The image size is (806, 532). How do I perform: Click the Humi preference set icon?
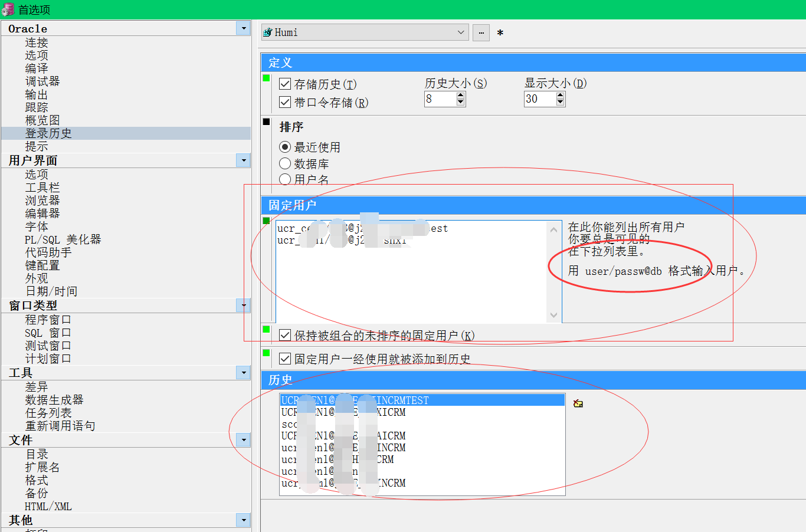click(268, 32)
